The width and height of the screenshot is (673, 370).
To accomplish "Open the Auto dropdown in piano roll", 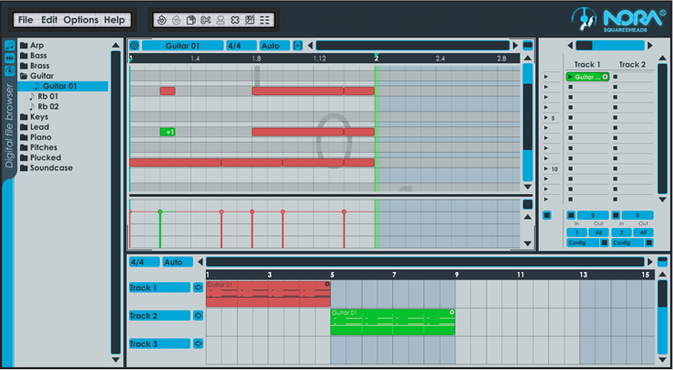I will point(275,45).
